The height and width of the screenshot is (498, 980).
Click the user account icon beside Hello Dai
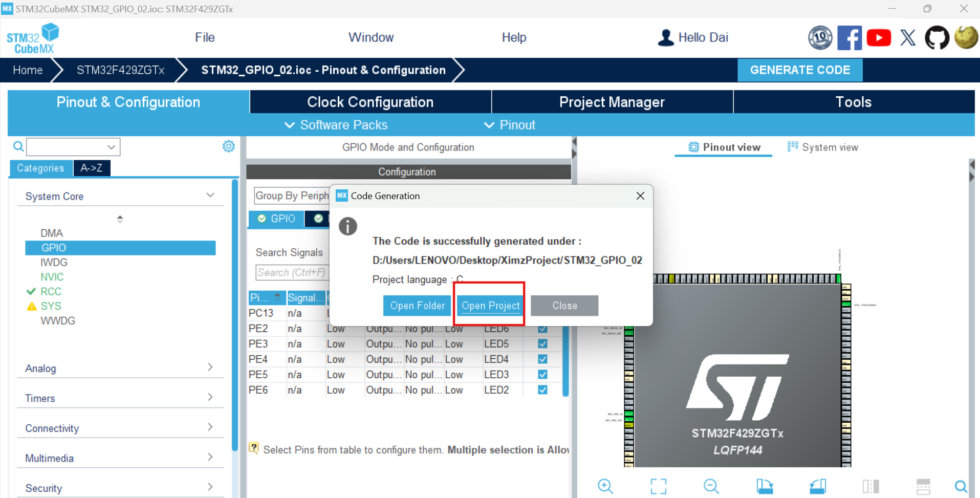click(666, 37)
